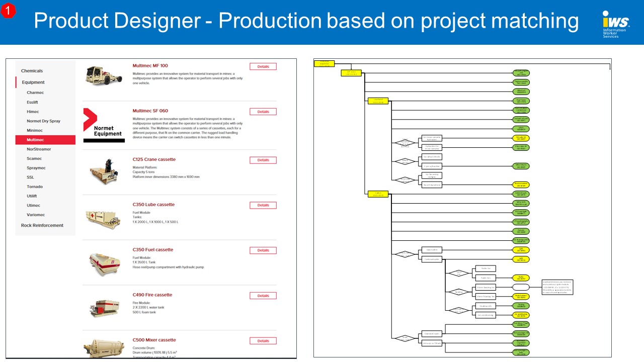
Task: Select the Mirror heating Yes option box
Action: pyautogui.click(x=486, y=297)
